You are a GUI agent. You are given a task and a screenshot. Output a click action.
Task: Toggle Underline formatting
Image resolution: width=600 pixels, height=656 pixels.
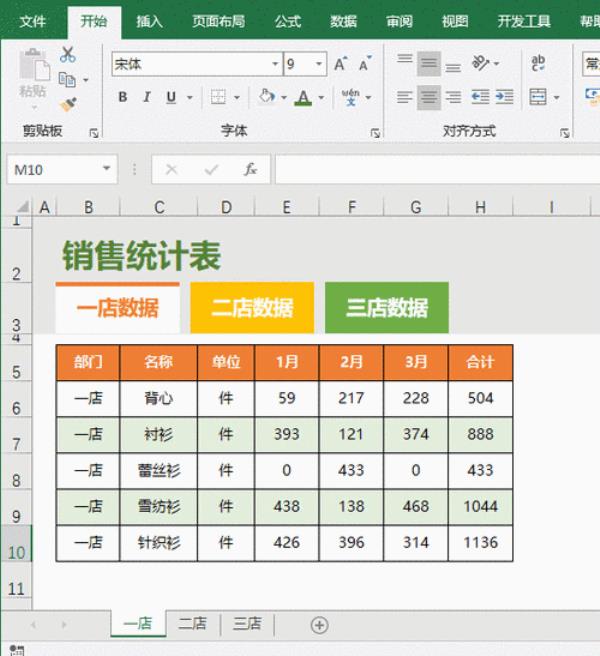click(x=171, y=97)
